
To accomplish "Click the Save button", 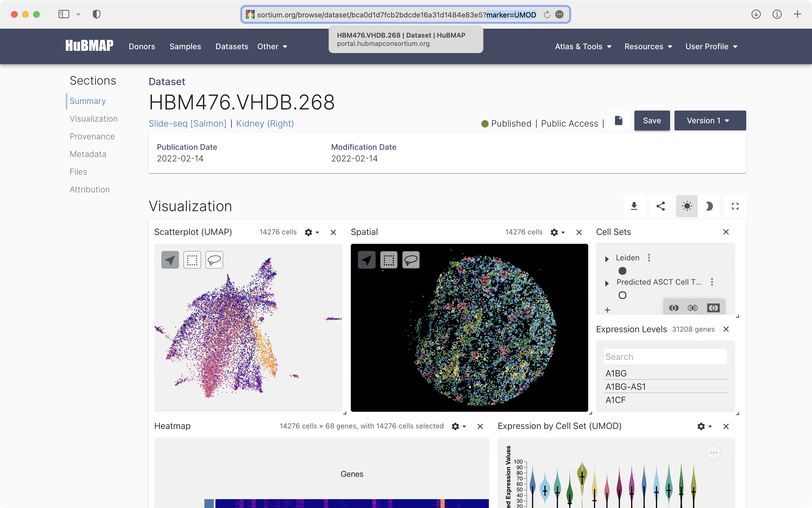I will 652,120.
